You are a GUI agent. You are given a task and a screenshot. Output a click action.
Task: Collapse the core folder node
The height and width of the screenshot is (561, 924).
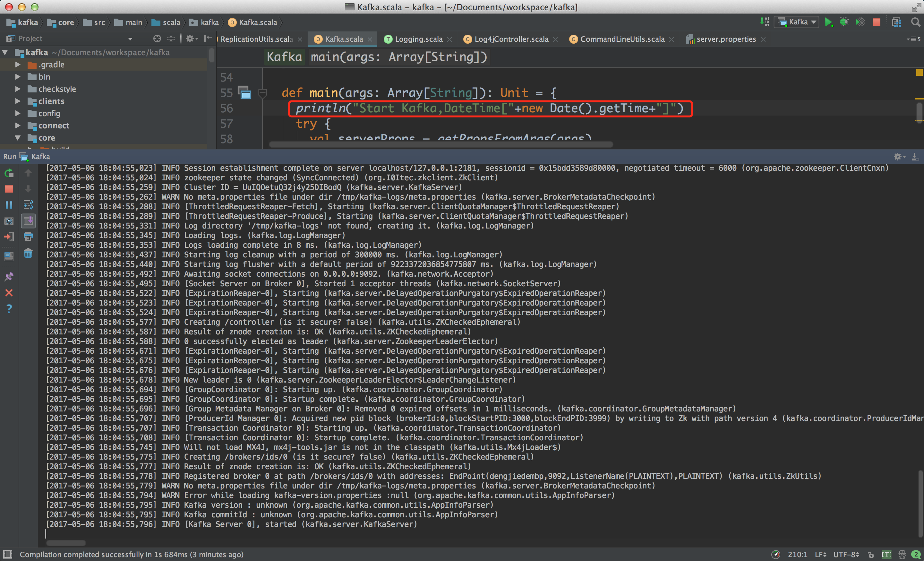18,138
